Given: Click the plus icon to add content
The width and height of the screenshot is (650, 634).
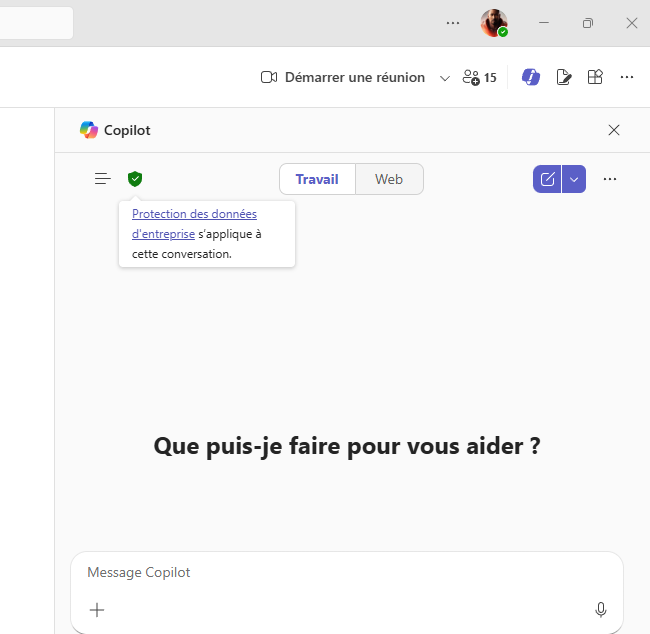Looking at the screenshot, I should [97, 609].
